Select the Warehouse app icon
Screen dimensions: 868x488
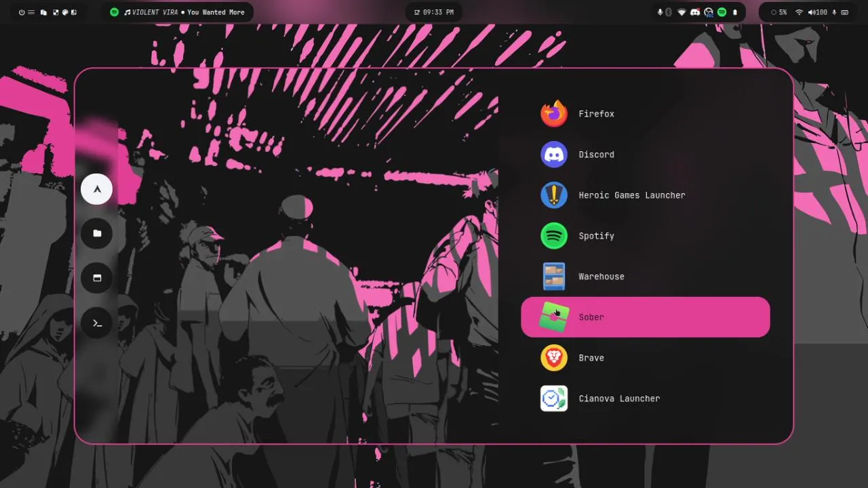(554, 277)
